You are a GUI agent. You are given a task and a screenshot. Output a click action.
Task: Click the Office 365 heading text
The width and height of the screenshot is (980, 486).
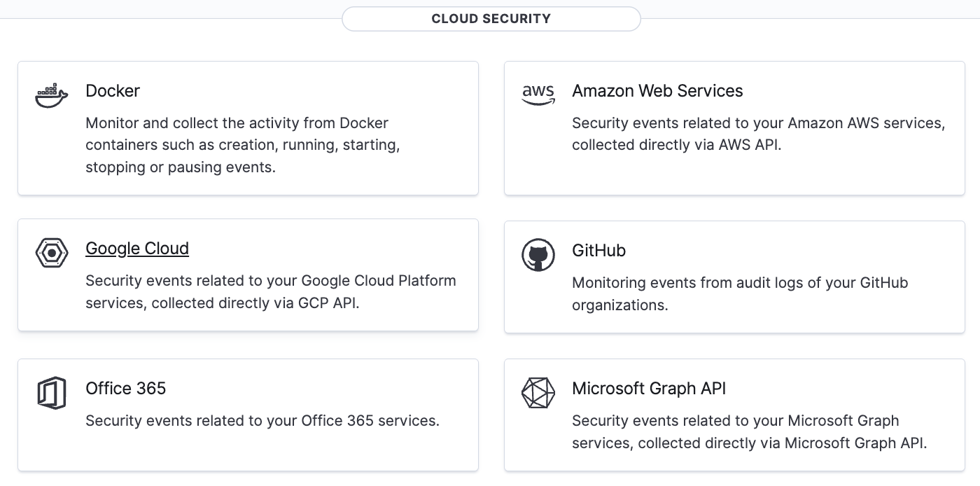click(125, 388)
